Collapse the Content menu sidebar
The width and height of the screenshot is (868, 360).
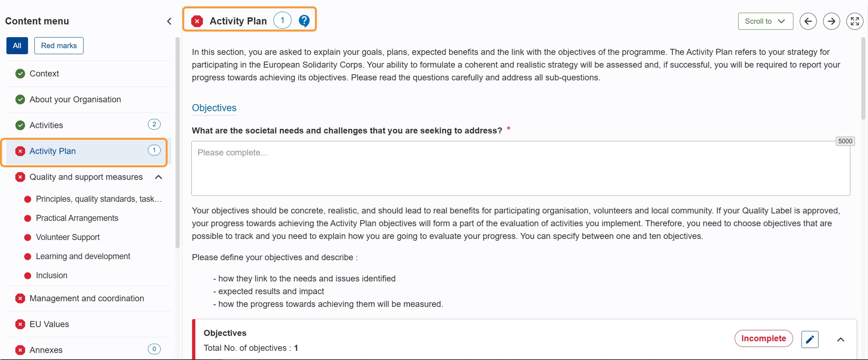(169, 21)
